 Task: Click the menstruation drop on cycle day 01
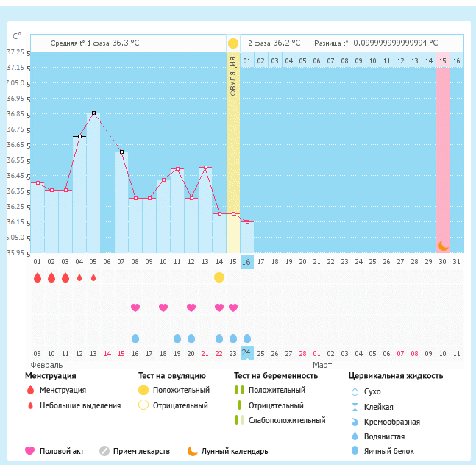(37, 277)
